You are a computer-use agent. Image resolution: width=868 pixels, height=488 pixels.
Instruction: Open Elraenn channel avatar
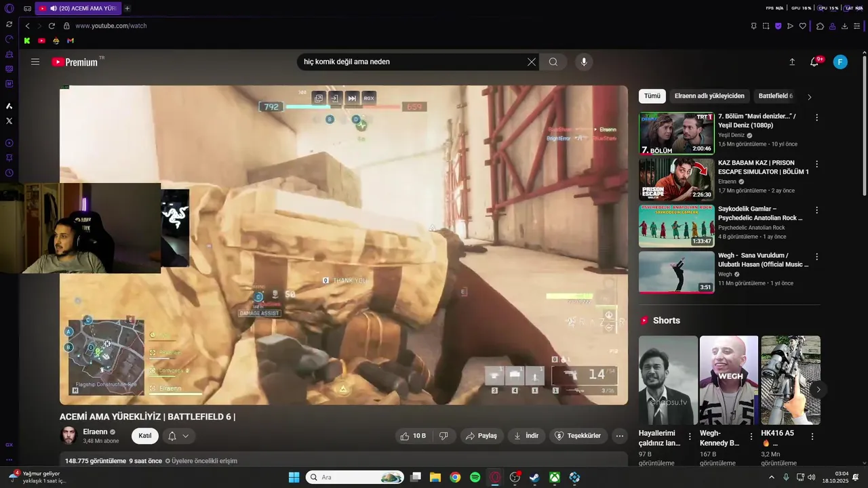68,436
